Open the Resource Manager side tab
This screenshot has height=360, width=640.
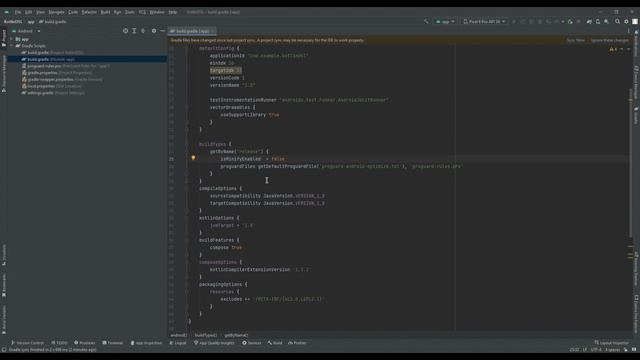(x=4, y=73)
